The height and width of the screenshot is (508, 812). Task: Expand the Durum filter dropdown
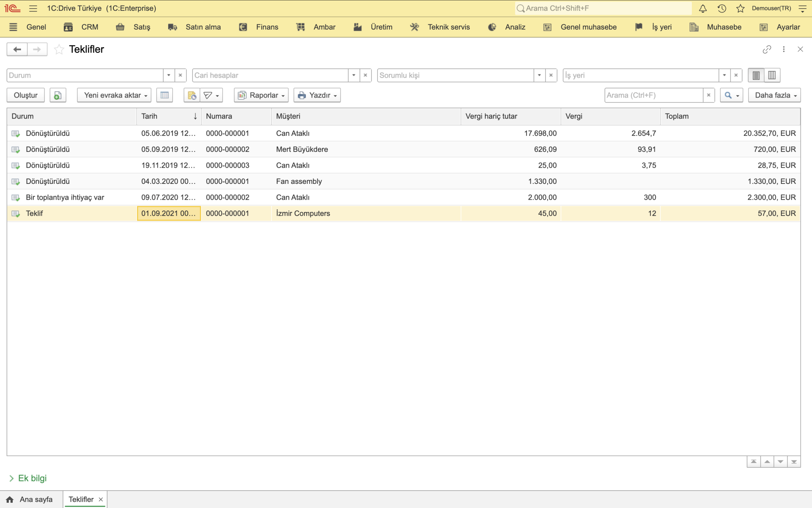click(x=169, y=75)
